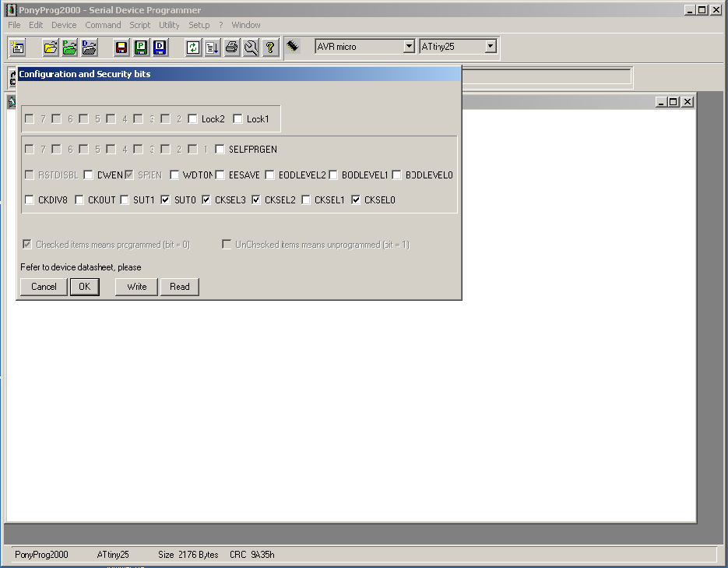Viewport: 728px width, 568px height.
Task: Click the ATtiny25 status bar text
Action: 113,555
